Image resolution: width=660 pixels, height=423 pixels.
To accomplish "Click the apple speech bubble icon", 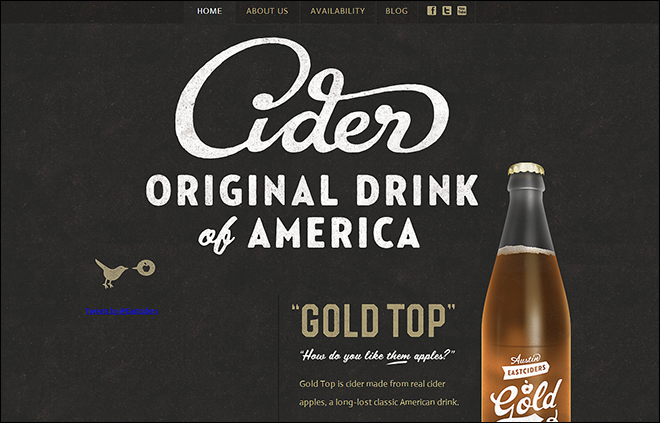I will 145,267.
